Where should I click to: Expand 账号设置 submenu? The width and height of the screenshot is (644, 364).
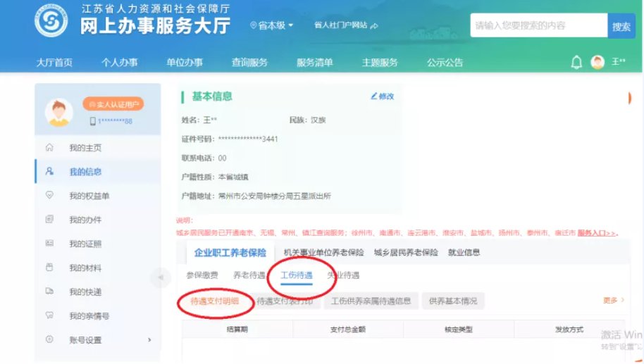(149, 340)
